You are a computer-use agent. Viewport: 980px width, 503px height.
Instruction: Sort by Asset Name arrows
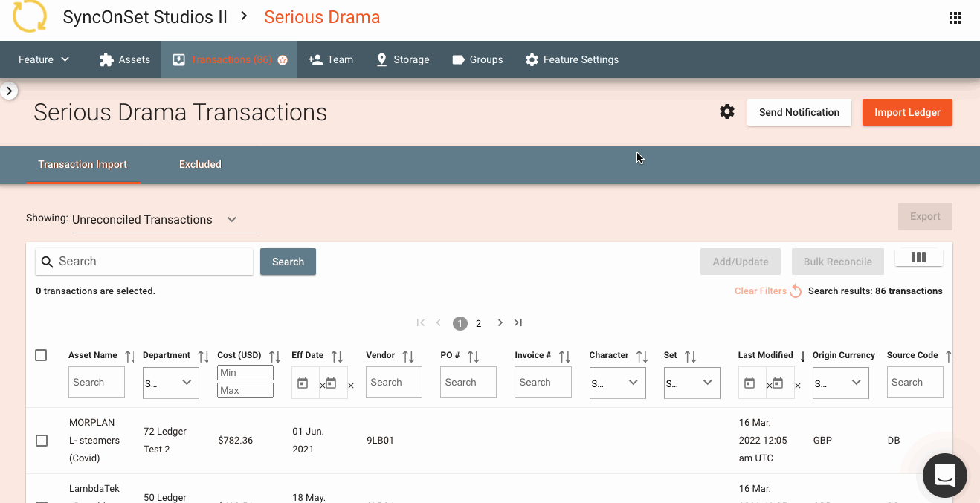pyautogui.click(x=129, y=357)
